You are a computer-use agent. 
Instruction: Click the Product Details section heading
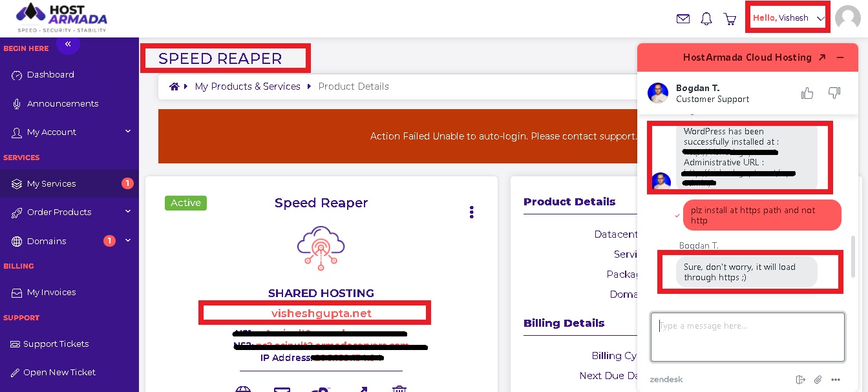tap(569, 201)
